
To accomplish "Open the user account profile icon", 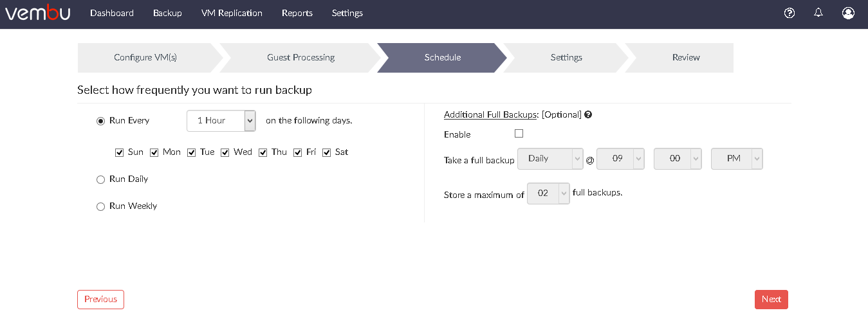I will pos(848,13).
